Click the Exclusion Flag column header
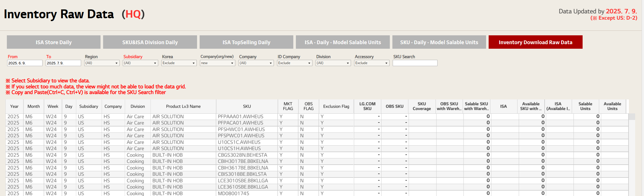 (x=336, y=106)
